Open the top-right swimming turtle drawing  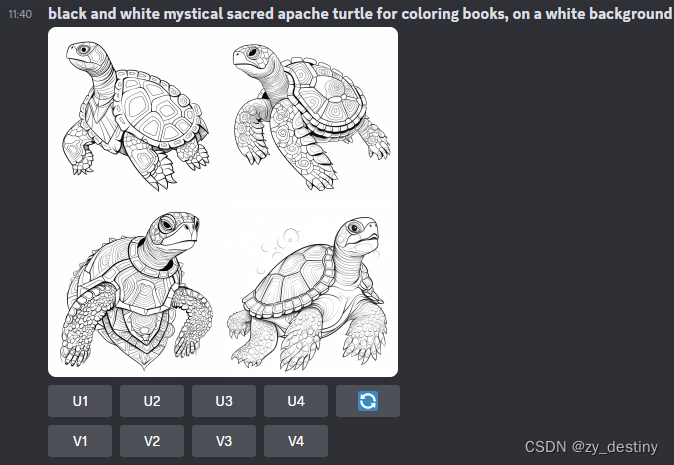tap(310, 115)
